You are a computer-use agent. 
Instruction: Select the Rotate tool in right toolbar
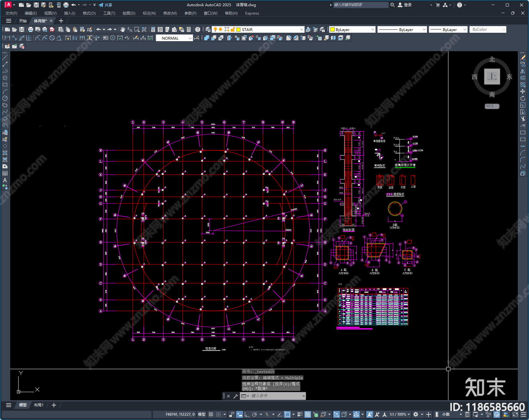[523, 98]
